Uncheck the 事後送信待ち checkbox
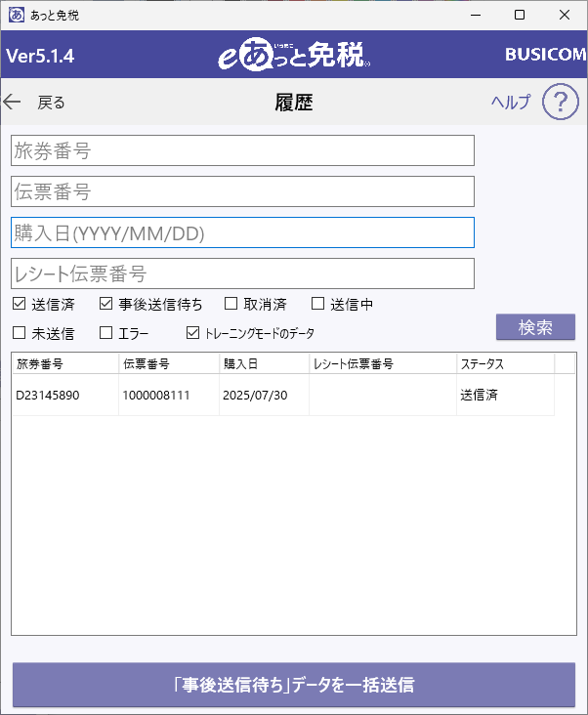 (105, 303)
